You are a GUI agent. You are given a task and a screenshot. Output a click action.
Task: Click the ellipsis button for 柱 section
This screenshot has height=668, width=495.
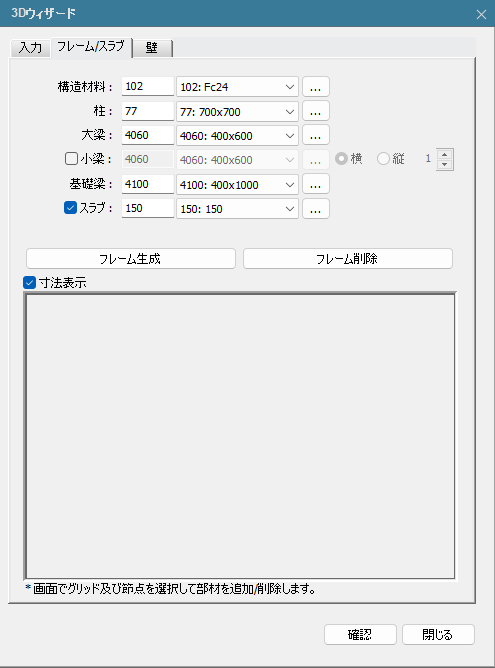click(x=316, y=111)
